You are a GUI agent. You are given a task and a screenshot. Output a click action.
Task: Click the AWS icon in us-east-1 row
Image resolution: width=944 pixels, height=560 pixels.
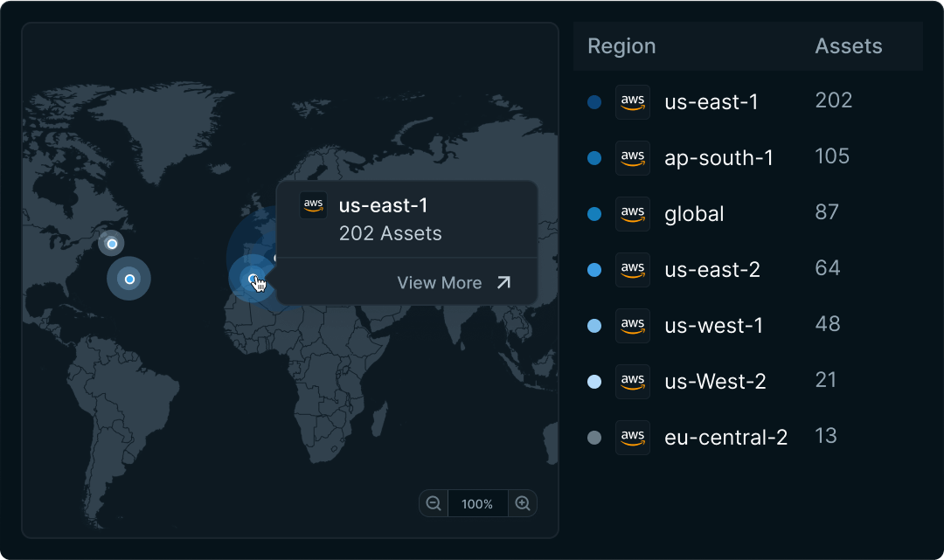[633, 102]
